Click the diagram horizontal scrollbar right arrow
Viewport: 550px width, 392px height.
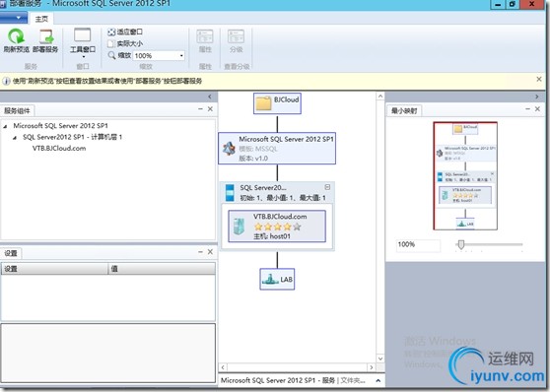[x=372, y=367]
